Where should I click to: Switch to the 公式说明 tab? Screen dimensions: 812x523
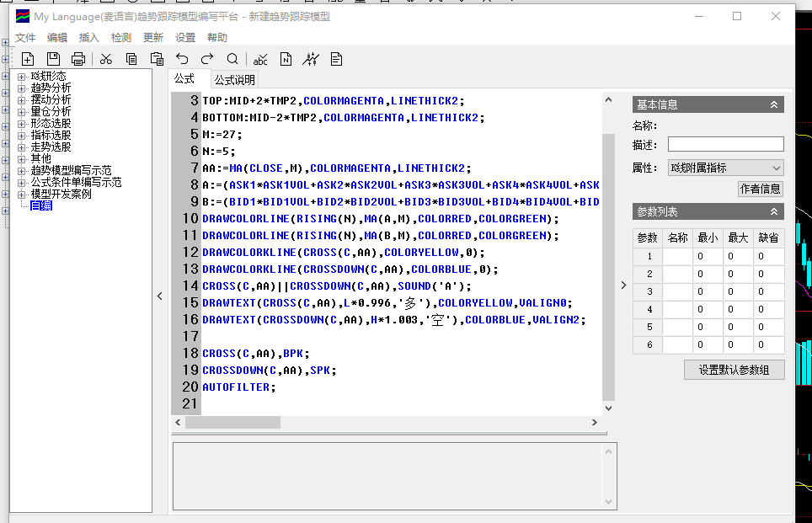click(234, 80)
